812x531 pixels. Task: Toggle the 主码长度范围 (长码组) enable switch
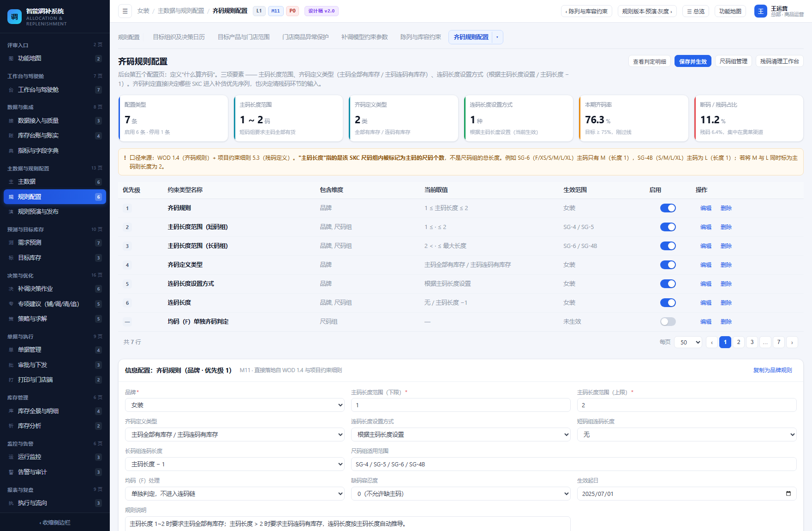tap(668, 246)
